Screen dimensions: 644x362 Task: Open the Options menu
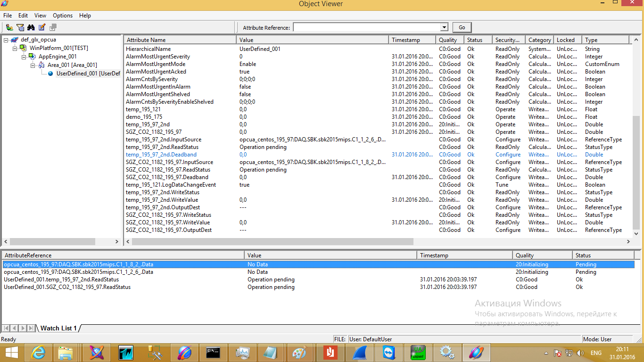pyautogui.click(x=62, y=16)
